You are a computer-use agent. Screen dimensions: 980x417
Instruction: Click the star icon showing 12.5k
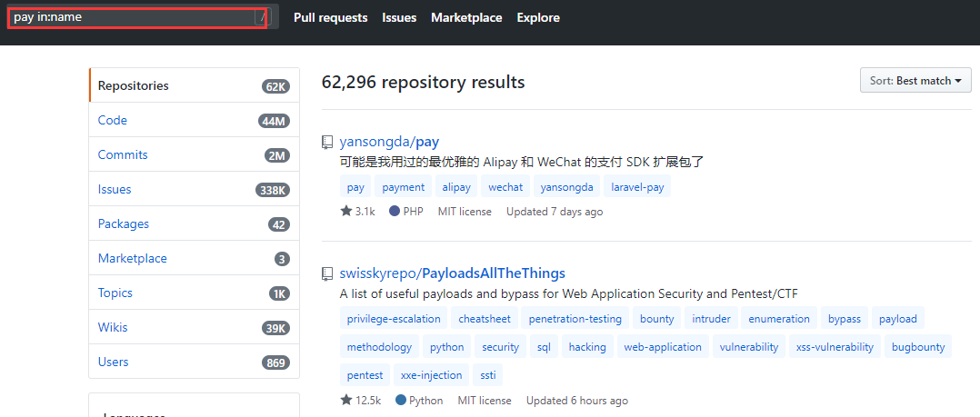click(345, 400)
